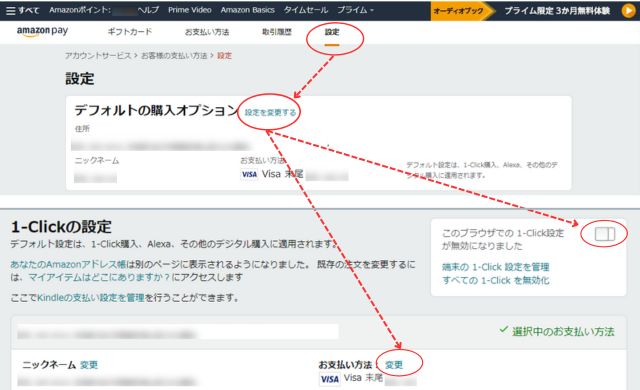Click the Visa card icon in default options
Screen dimensions: 640x390
pyautogui.click(x=249, y=175)
